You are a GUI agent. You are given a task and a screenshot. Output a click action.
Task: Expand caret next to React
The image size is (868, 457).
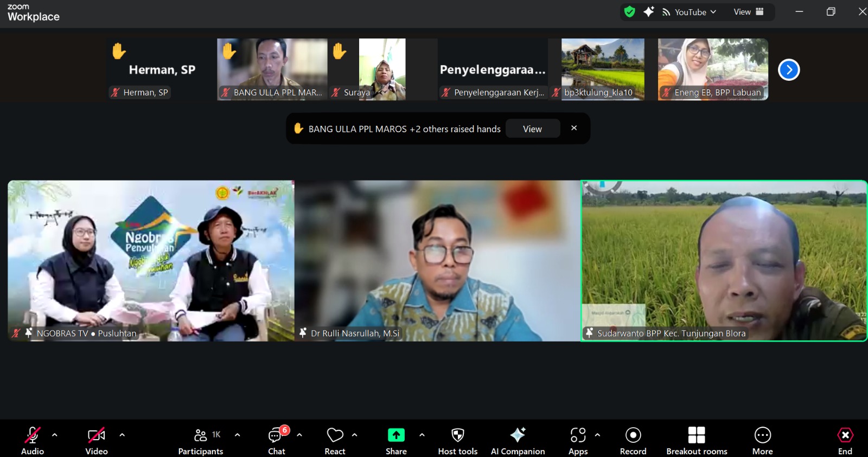click(x=355, y=435)
